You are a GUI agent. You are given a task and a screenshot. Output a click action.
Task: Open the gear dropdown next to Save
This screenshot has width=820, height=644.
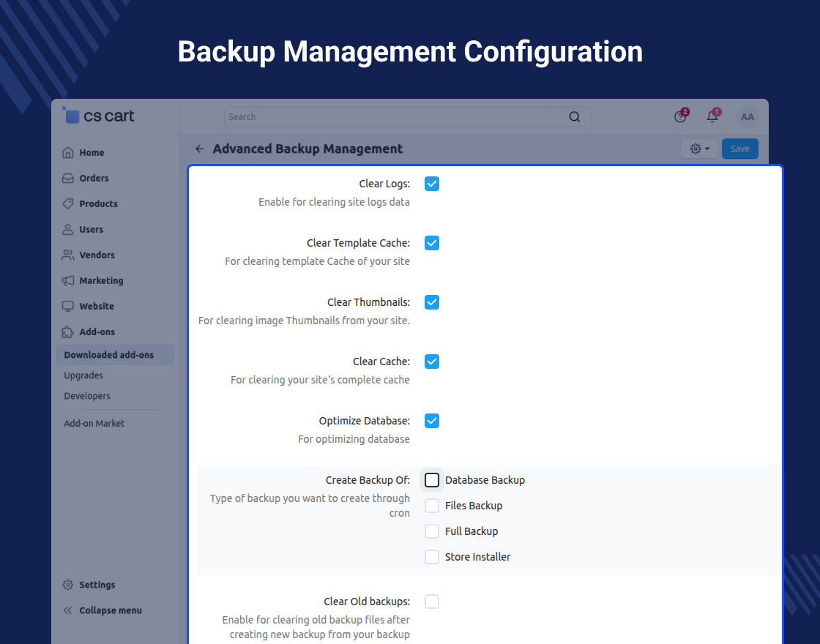(700, 149)
